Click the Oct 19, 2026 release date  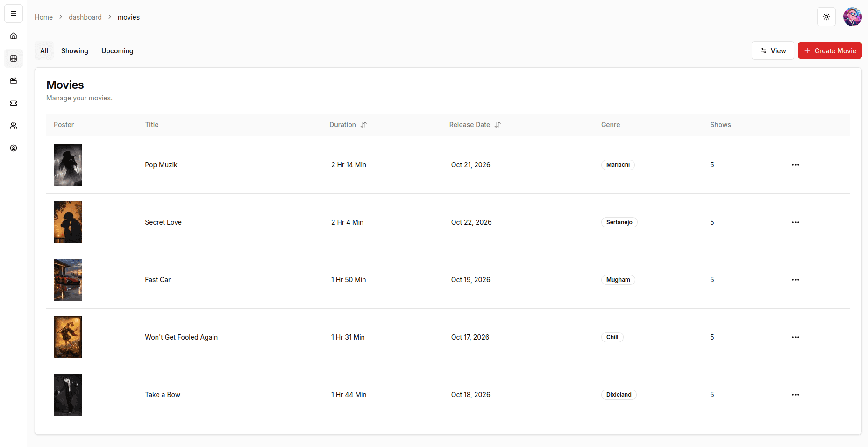tap(471, 280)
